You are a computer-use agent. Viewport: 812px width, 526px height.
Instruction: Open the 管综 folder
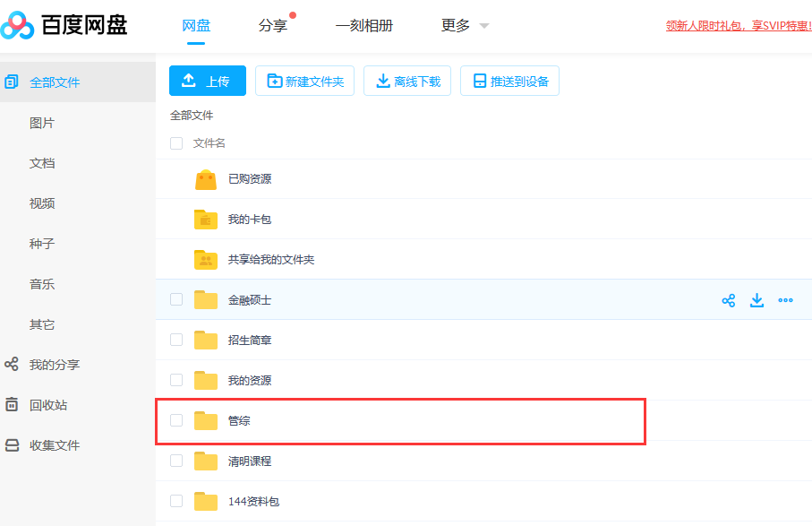point(239,420)
